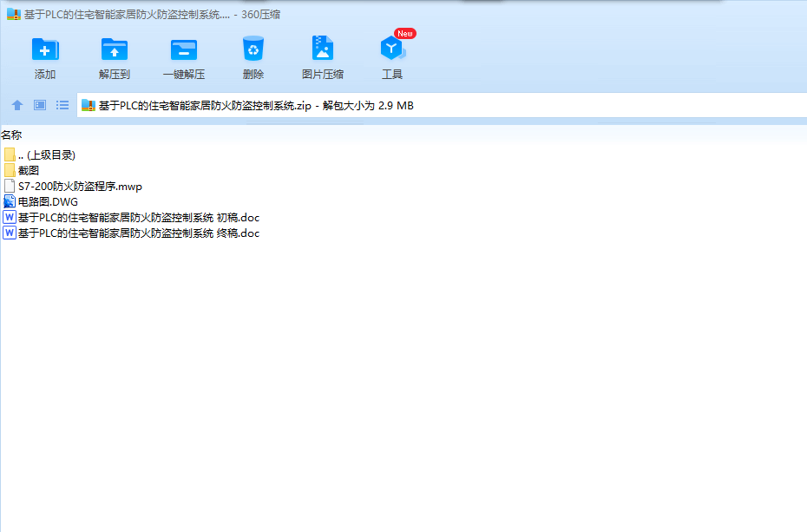Select the document ending in 终稿.doc
807x532 pixels.
[x=139, y=233]
